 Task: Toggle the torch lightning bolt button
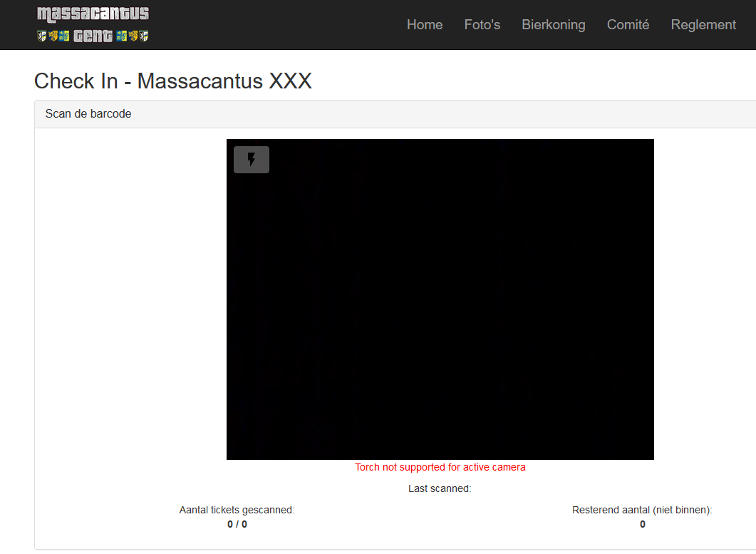pyautogui.click(x=251, y=160)
